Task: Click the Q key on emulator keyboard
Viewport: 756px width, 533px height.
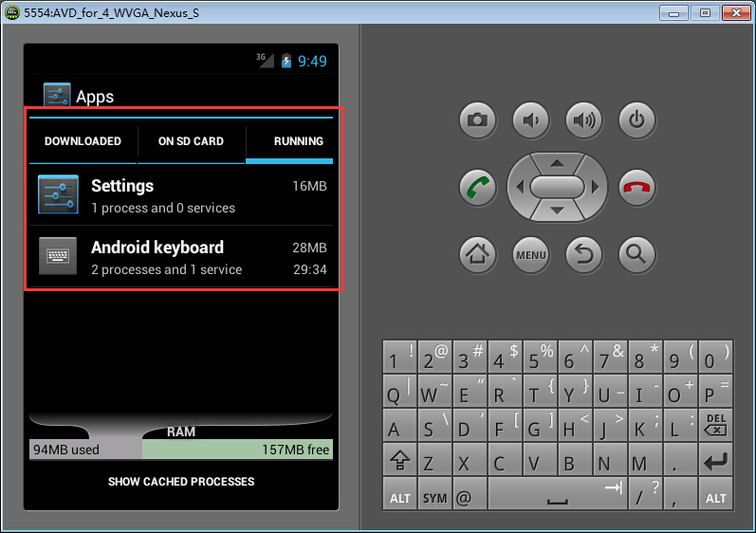Action: click(399, 392)
